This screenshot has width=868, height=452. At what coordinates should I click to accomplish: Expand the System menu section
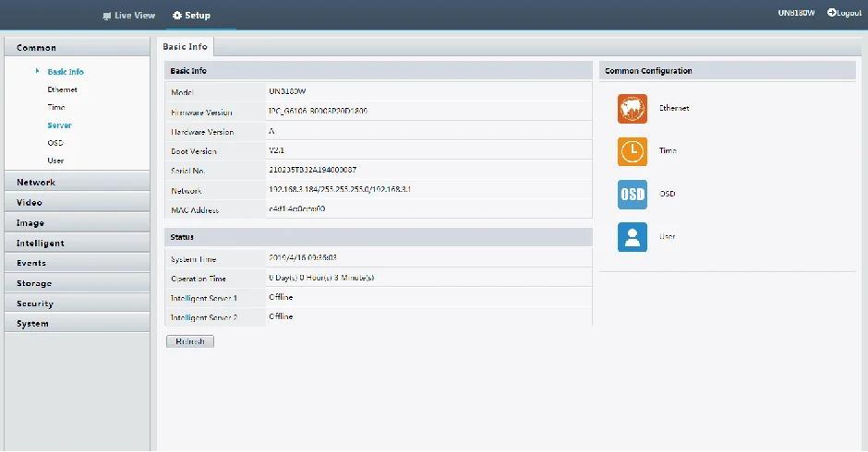tap(77, 324)
